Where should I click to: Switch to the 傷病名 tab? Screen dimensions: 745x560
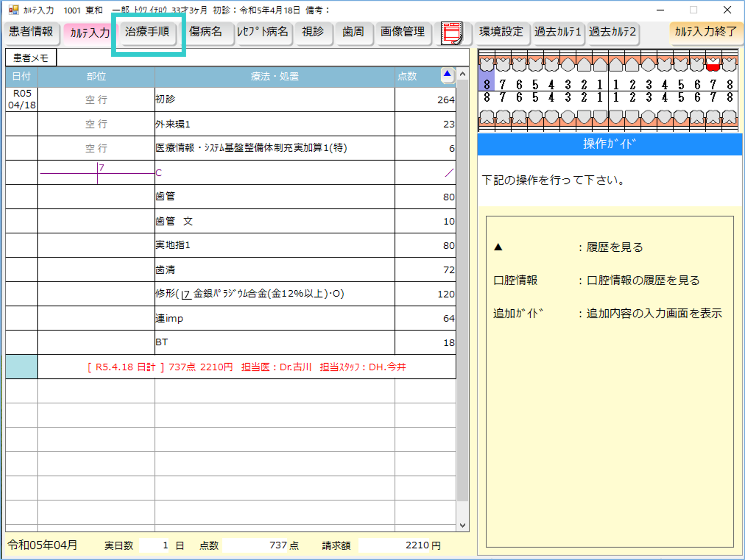click(x=206, y=32)
